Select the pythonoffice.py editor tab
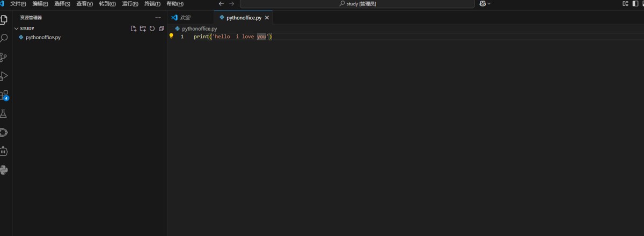 coord(244,18)
